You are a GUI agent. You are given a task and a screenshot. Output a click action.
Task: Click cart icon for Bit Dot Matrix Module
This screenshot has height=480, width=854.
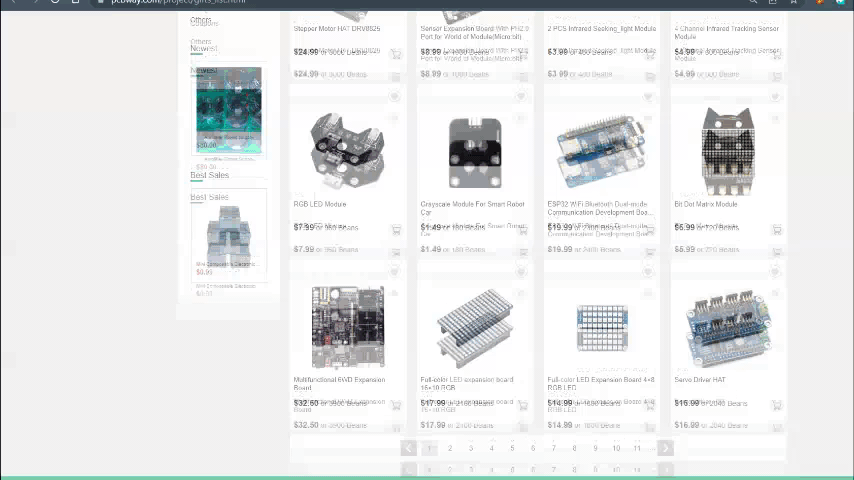777,229
